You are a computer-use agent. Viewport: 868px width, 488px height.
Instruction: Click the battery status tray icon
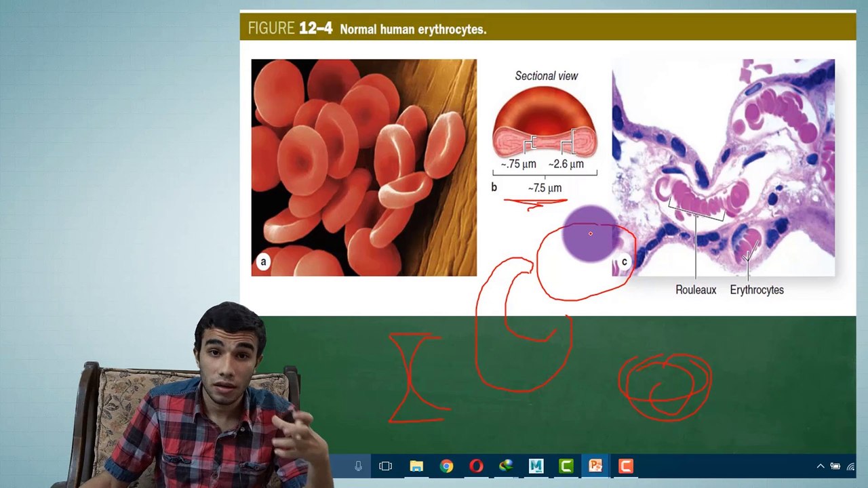click(835, 466)
